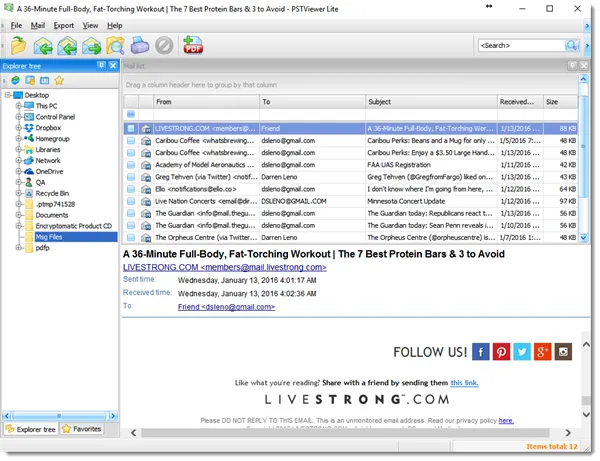Image resolution: width=600 pixels, height=461 pixels.
Task: Open folder icon in main toolbar
Action: point(18,46)
